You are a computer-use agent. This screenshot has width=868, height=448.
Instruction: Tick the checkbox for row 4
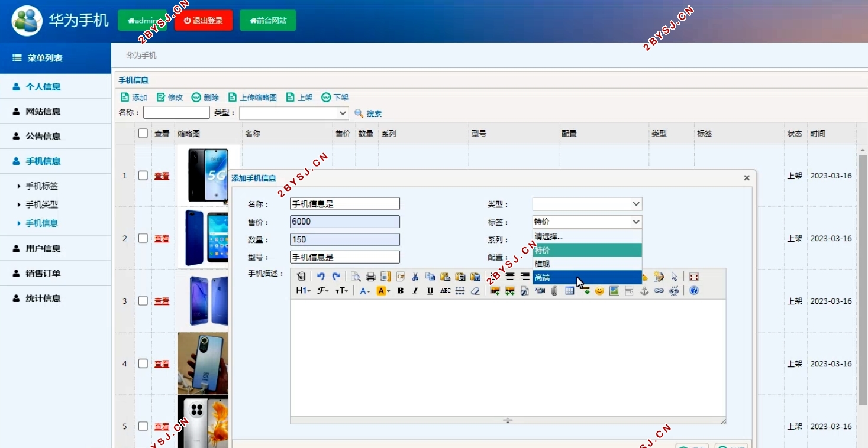[143, 363]
